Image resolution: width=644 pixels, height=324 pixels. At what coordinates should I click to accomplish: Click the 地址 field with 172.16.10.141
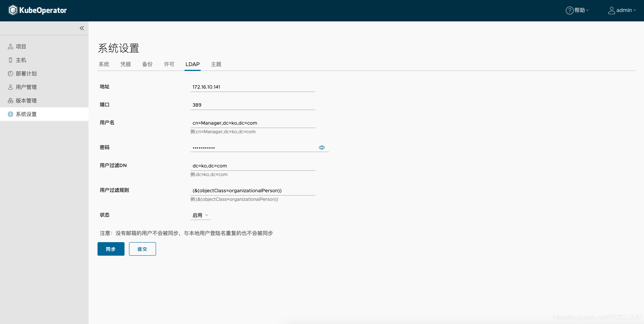tap(253, 87)
